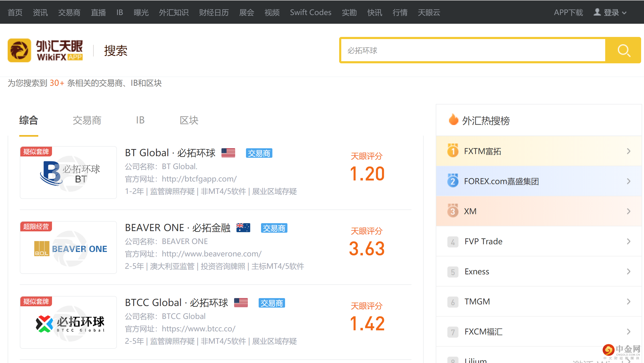Click the US flag beside BTCC Global

pyautogui.click(x=241, y=303)
